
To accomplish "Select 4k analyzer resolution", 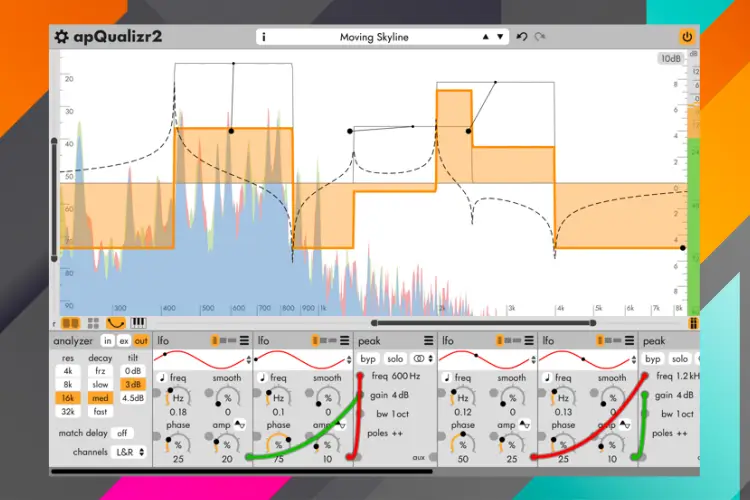I will point(68,371).
